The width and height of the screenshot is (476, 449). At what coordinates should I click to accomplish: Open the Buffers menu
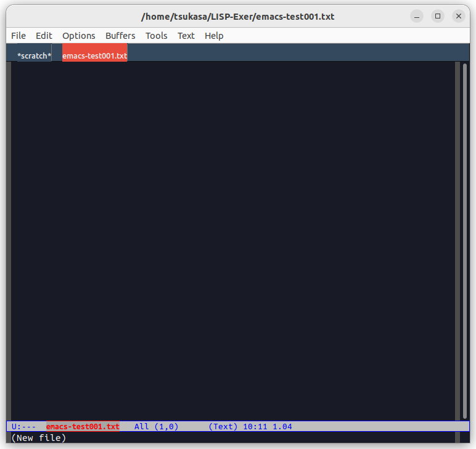pos(120,36)
